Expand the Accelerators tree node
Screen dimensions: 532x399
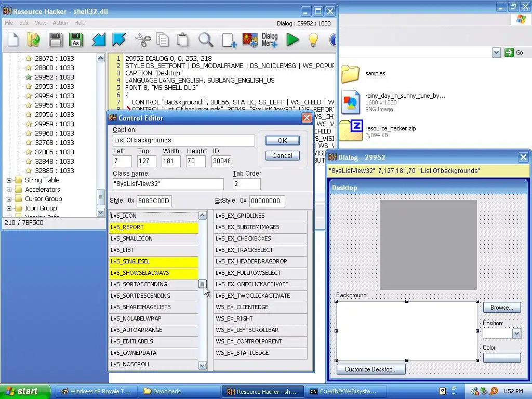[9, 190]
